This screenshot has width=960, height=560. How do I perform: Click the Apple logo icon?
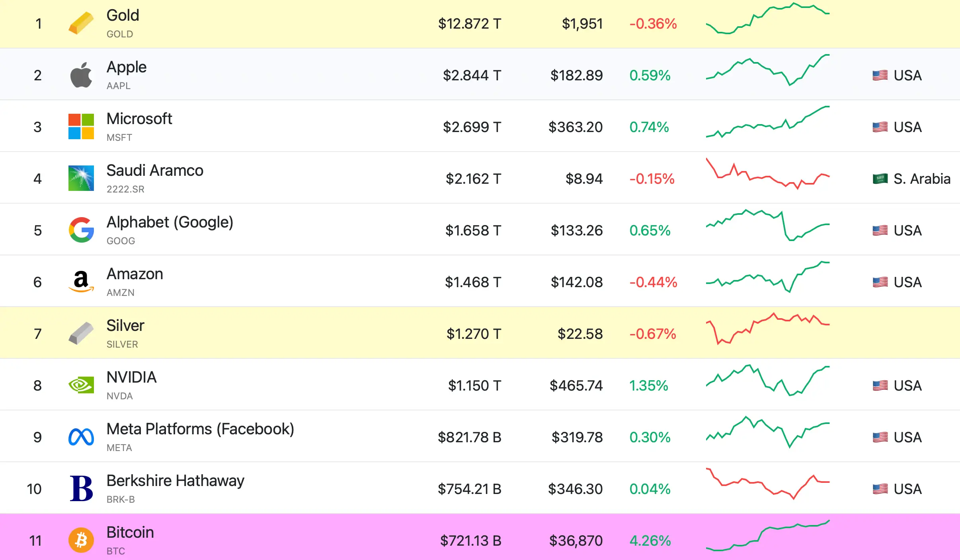pos(81,75)
